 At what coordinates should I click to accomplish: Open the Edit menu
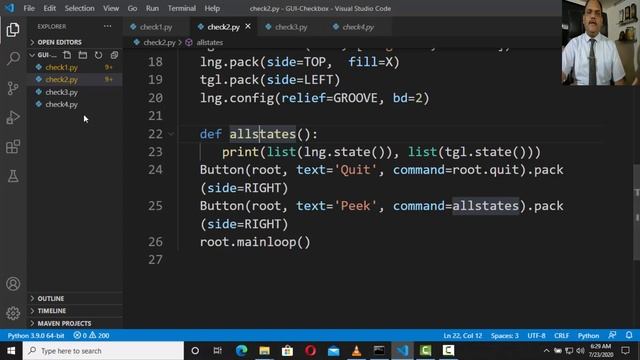pyautogui.click(x=49, y=8)
